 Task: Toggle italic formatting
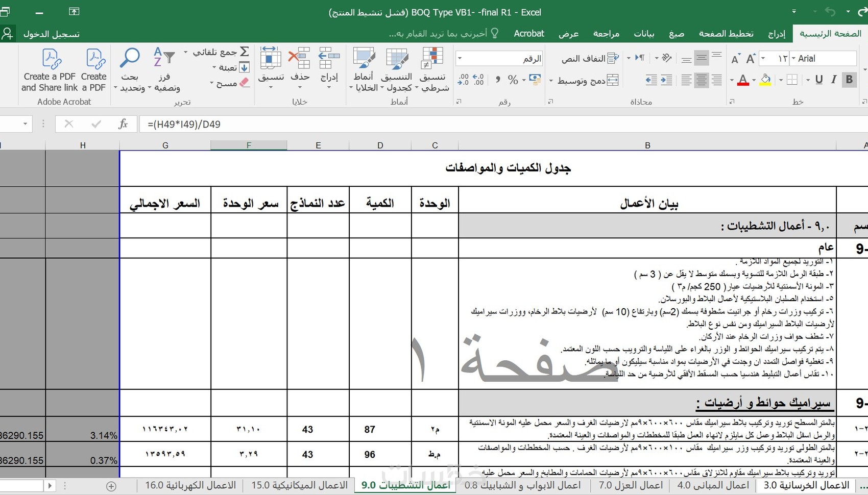tap(834, 80)
